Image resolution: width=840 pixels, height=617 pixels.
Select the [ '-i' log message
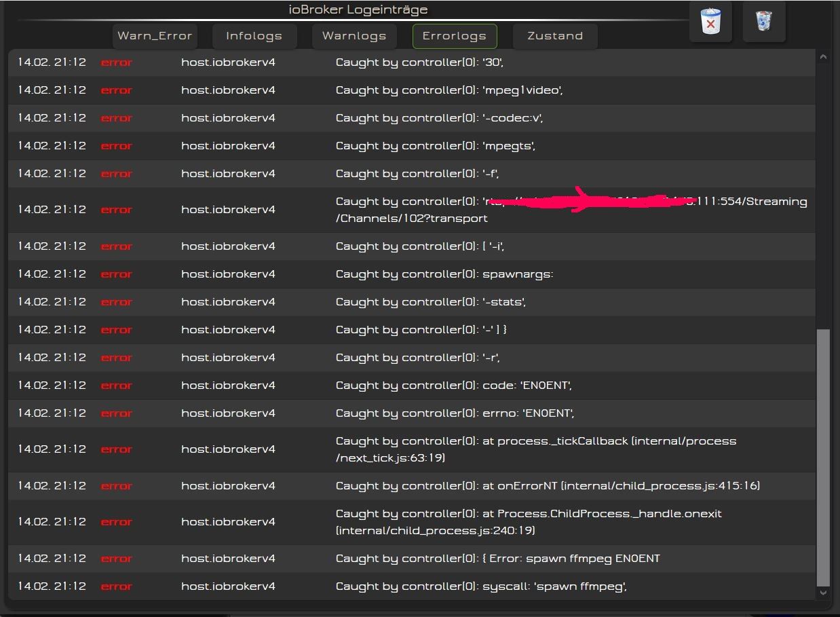click(420, 246)
